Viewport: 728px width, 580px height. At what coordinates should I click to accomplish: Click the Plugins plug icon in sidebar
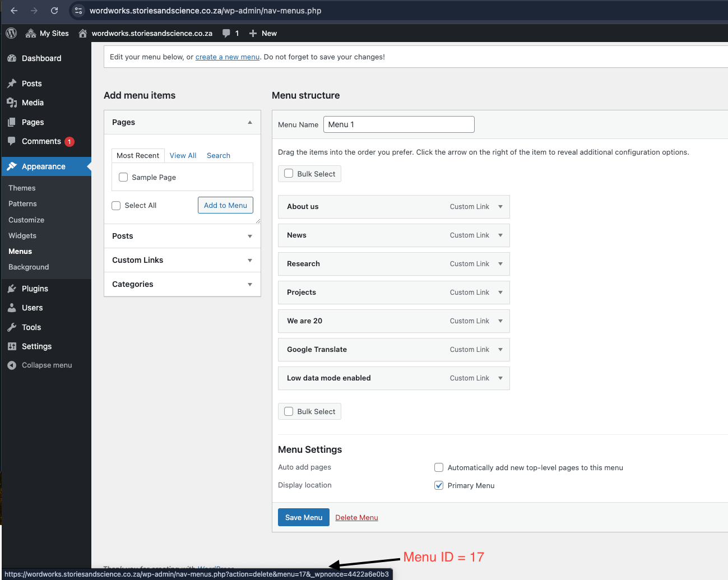click(x=12, y=289)
